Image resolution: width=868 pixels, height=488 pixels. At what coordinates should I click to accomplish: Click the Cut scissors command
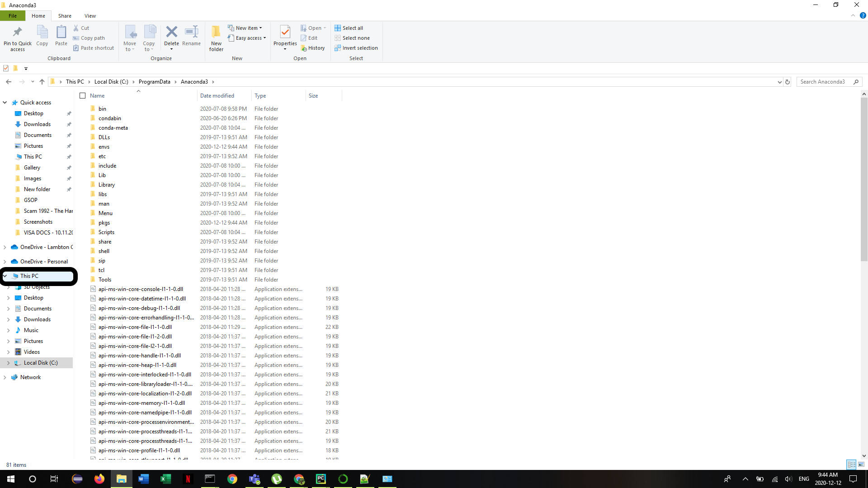coord(81,28)
